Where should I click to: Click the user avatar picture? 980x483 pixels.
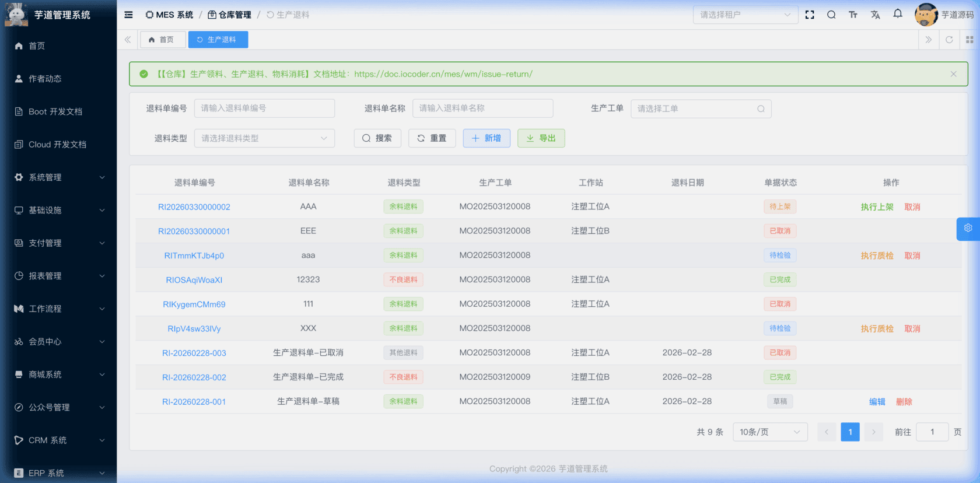926,15
